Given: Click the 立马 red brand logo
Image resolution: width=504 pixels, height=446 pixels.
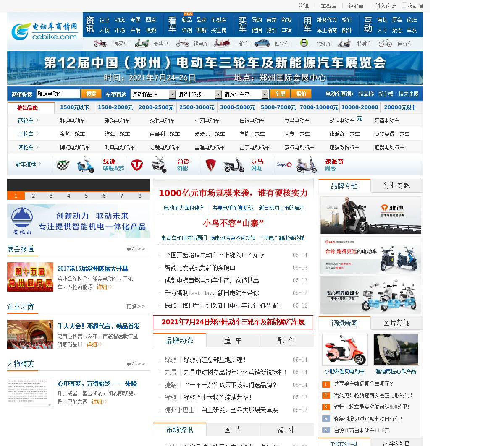Looking at the screenshot, I should tap(210, 165).
